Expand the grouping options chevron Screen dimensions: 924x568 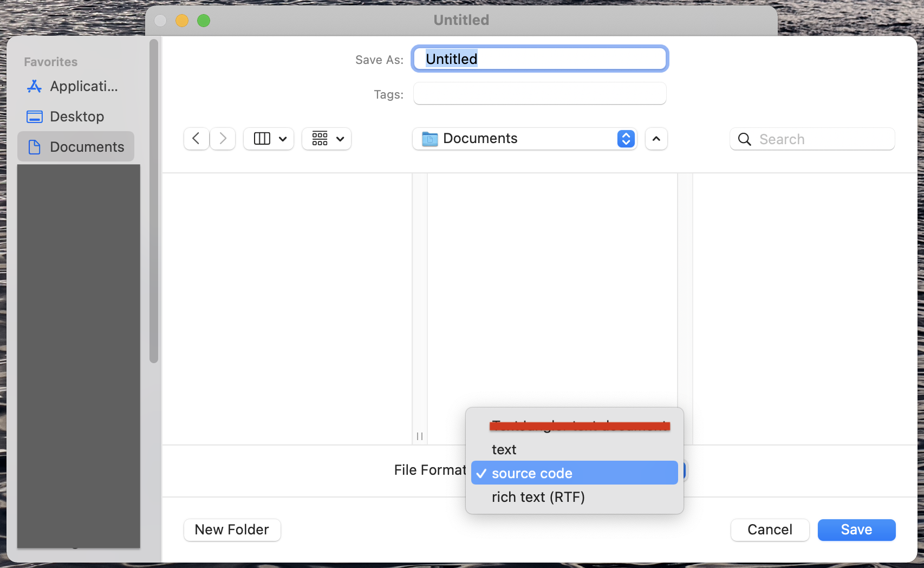340,139
